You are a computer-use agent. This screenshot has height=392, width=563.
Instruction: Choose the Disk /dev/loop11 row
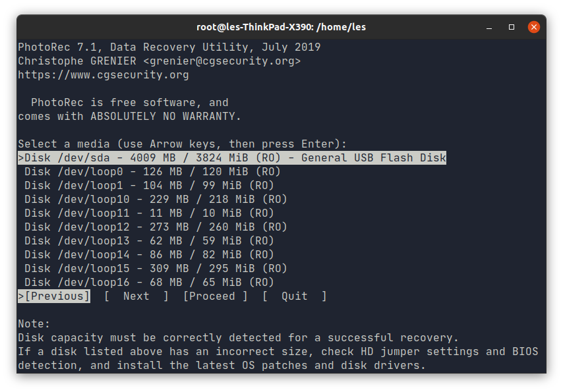coord(149,213)
